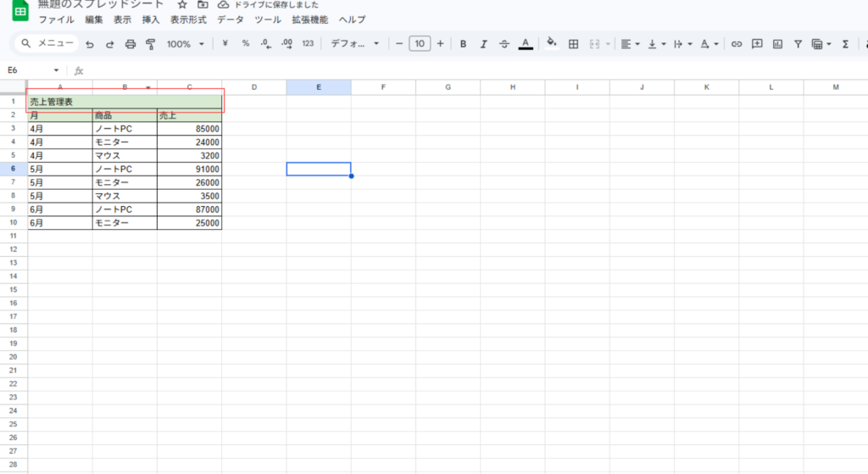Expand the horizontal align dropdown

[630, 44]
